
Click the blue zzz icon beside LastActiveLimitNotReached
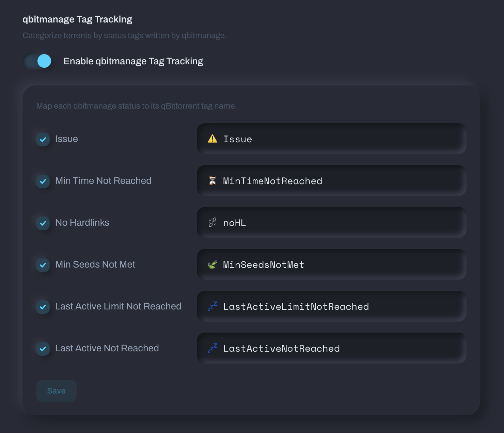point(212,306)
